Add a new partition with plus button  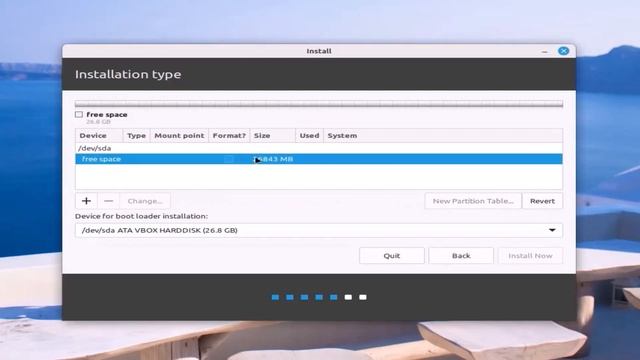tap(86, 201)
